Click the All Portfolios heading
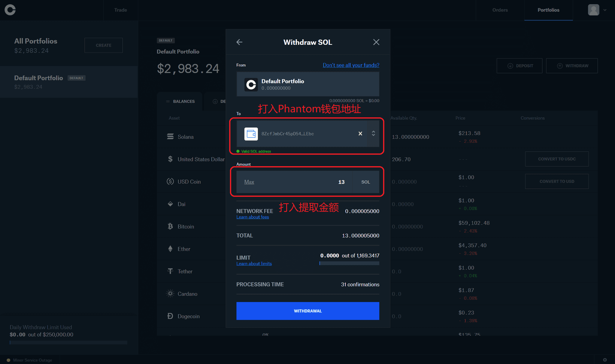 point(36,41)
